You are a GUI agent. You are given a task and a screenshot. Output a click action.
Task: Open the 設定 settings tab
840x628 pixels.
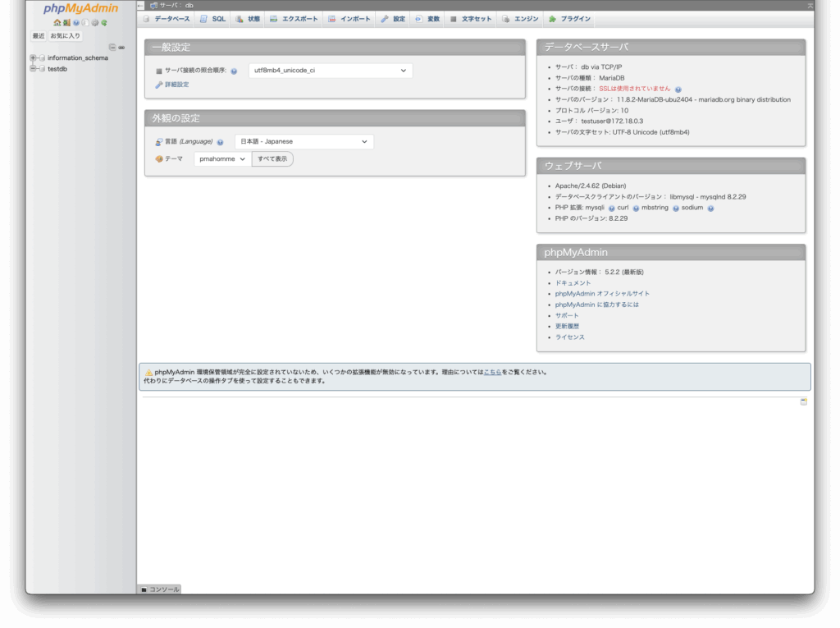(x=393, y=20)
